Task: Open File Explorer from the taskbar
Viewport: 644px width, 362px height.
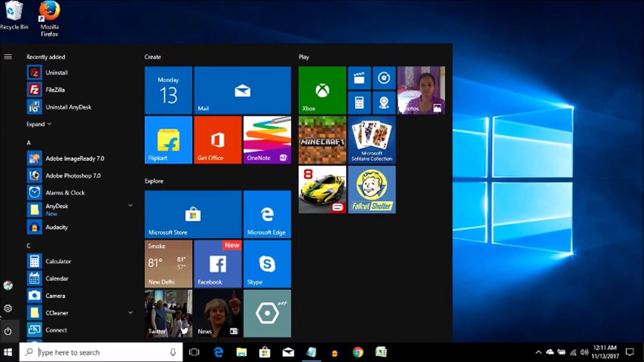Action: click(242, 352)
